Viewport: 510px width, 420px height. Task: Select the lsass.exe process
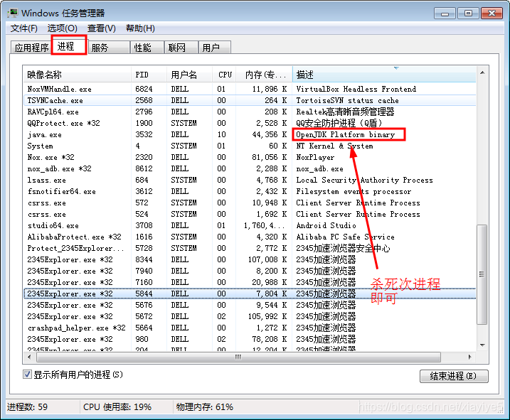(250, 180)
